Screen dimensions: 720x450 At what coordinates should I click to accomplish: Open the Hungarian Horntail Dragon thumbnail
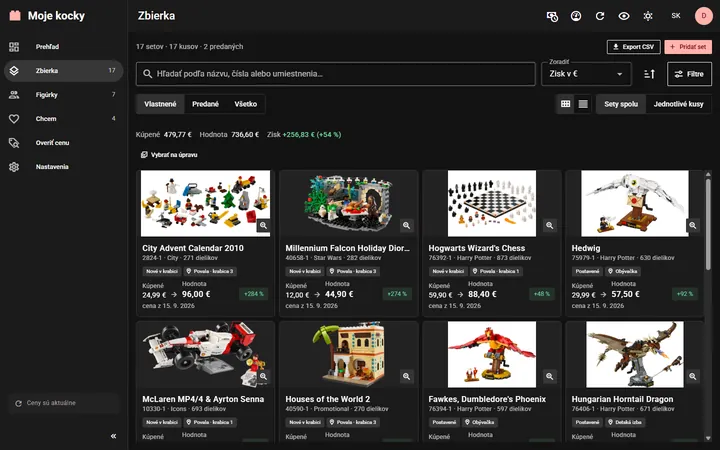point(635,354)
